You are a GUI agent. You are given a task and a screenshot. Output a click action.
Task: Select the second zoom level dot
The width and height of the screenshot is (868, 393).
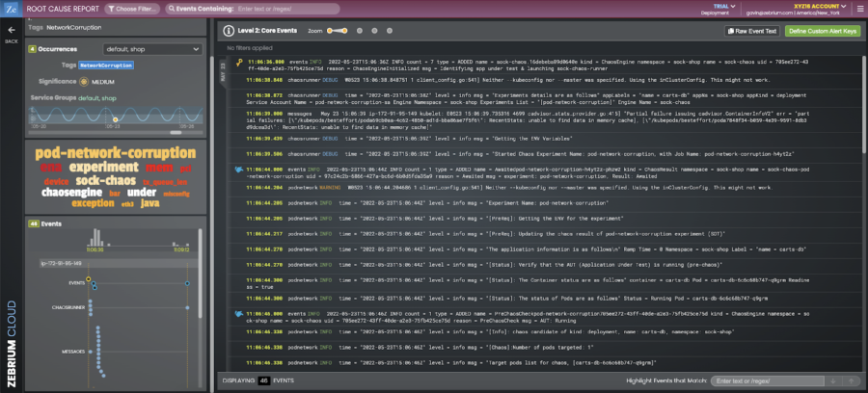pos(360,31)
